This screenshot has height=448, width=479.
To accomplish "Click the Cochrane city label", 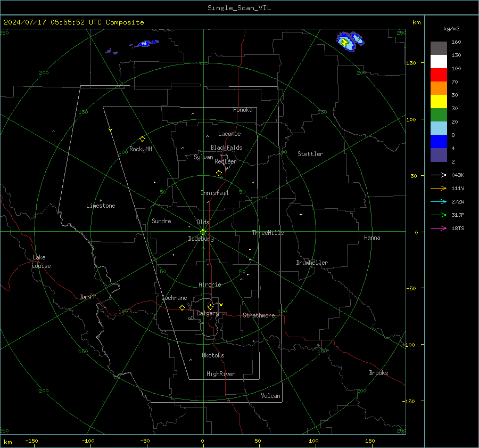I will click(x=174, y=298).
